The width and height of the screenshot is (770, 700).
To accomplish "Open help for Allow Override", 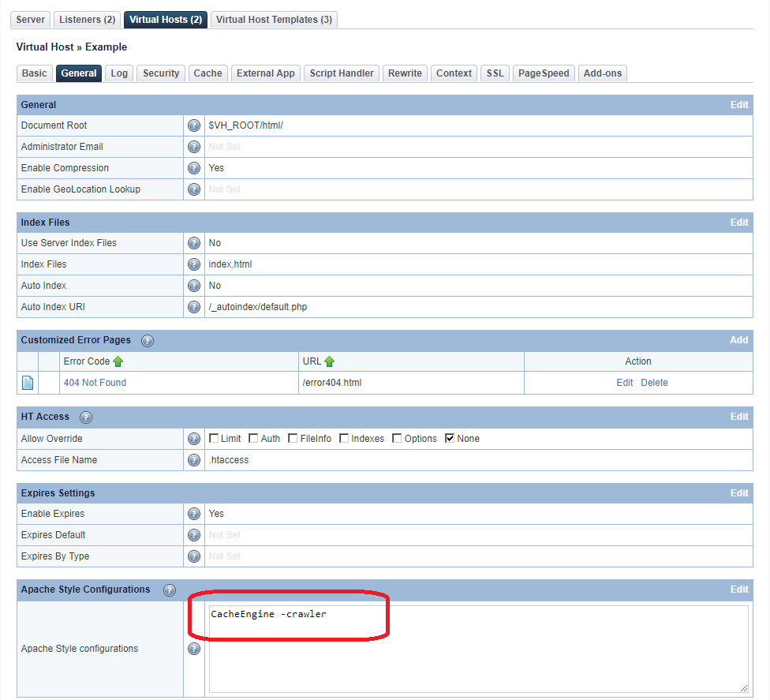I will point(194,439).
